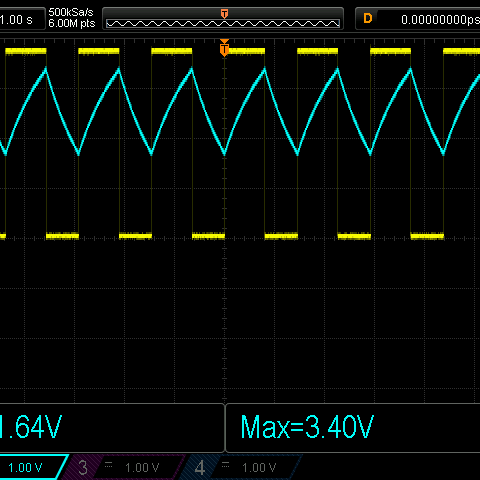This screenshot has height=480, width=480.
Task: Select the 1.64V measurement box
Action: [112, 428]
